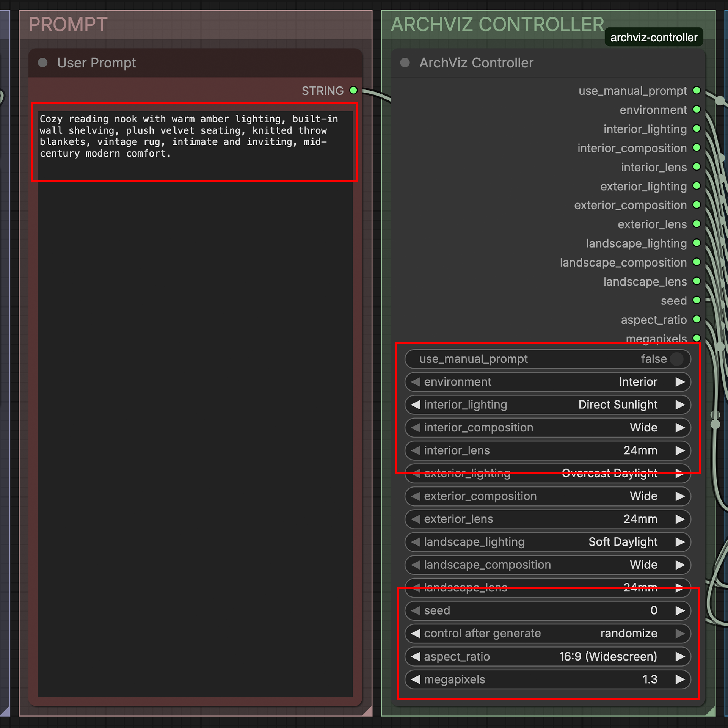This screenshot has width=728, height=728.
Task: Click the User Prompt node collapse dot
Action: [43, 63]
